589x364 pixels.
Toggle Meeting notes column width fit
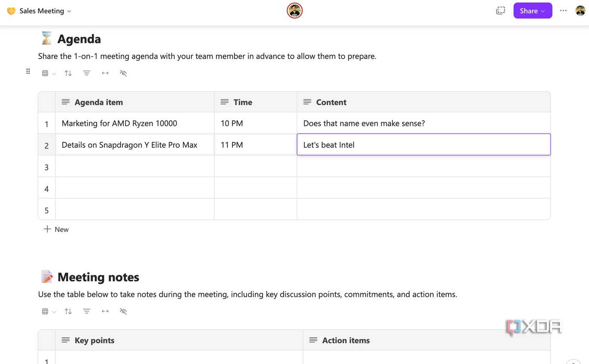pyautogui.click(x=105, y=311)
